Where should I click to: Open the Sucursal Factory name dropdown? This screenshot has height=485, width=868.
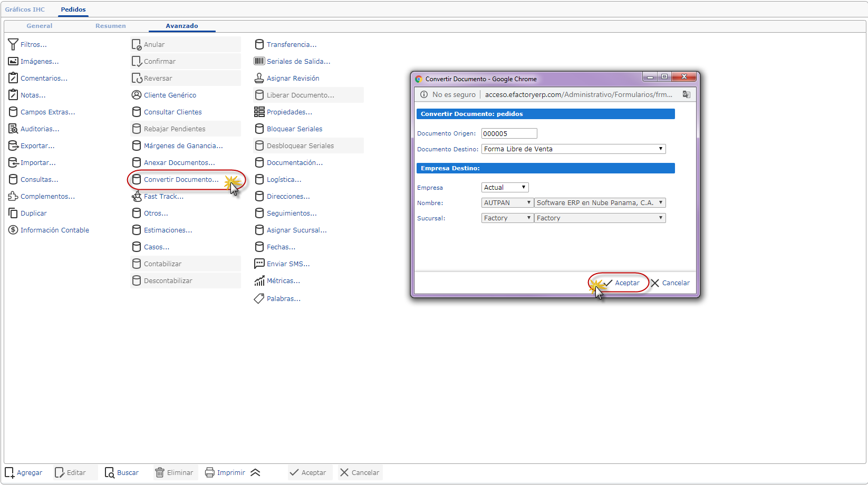(600, 218)
